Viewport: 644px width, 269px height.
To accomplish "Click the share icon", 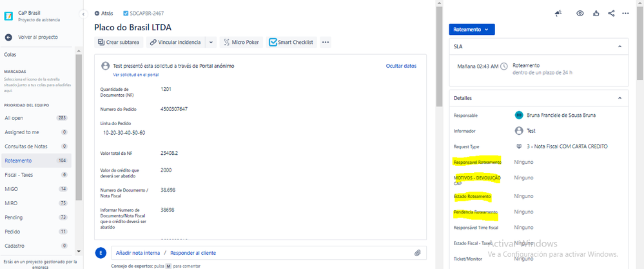I will pyautogui.click(x=611, y=14).
